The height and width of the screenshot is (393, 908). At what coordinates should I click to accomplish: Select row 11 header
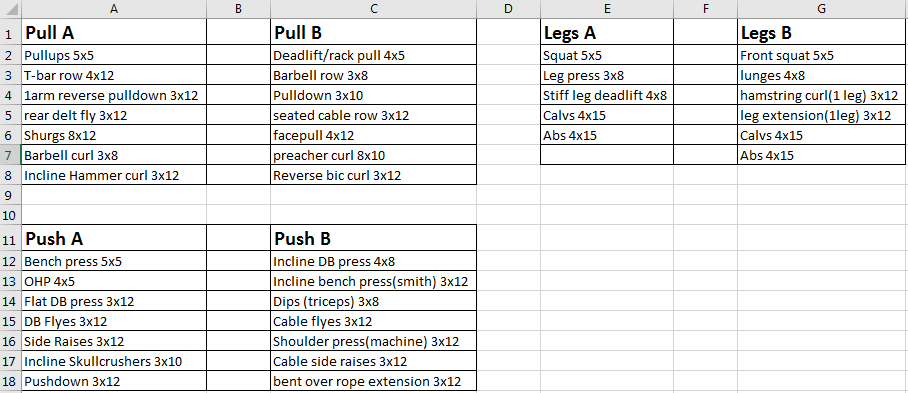click(x=10, y=238)
